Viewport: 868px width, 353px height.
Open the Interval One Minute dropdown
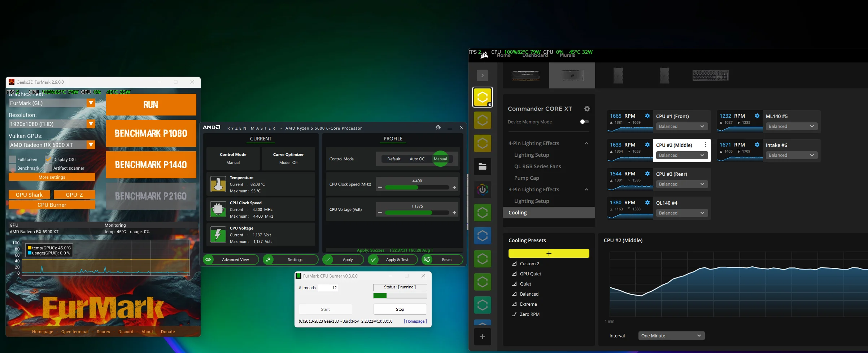click(x=671, y=336)
